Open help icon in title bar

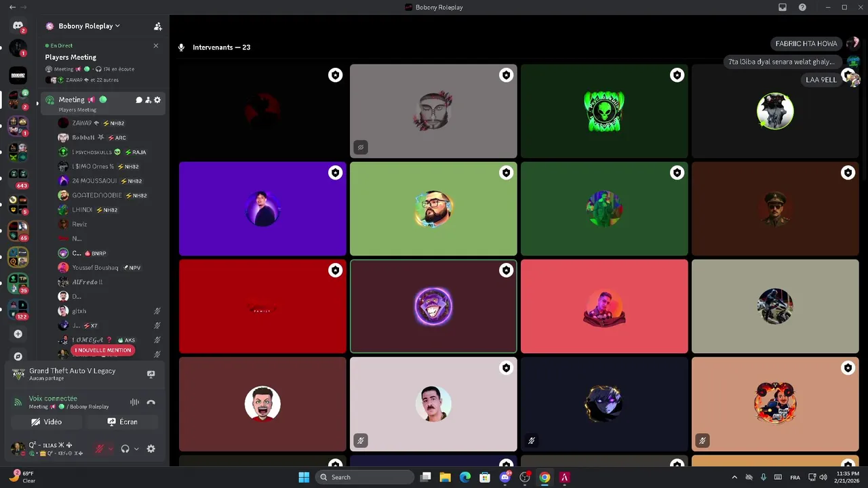point(803,7)
